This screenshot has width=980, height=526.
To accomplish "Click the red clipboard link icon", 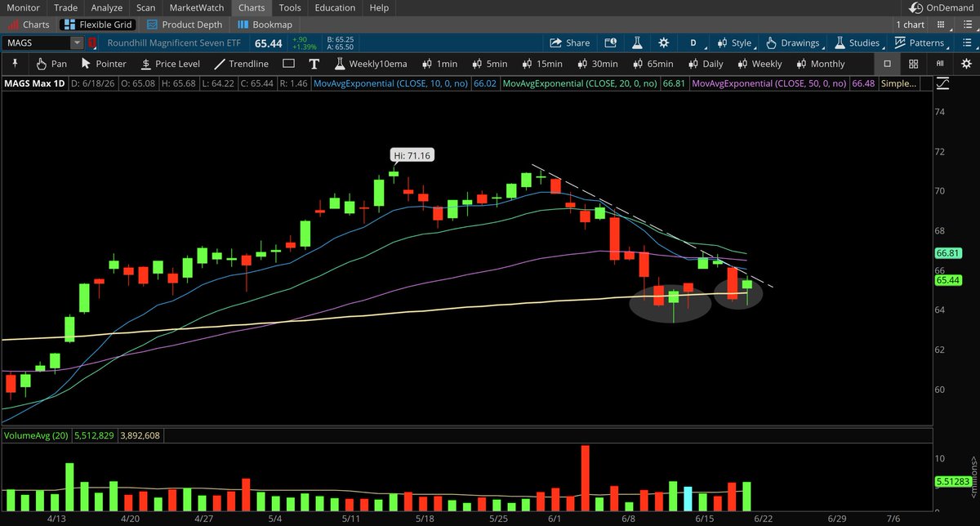I will (x=92, y=42).
